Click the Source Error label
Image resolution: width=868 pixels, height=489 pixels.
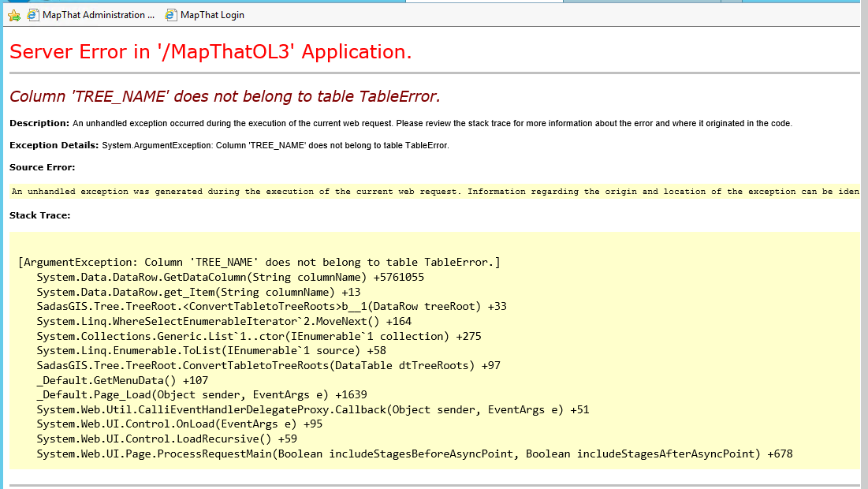tap(42, 167)
